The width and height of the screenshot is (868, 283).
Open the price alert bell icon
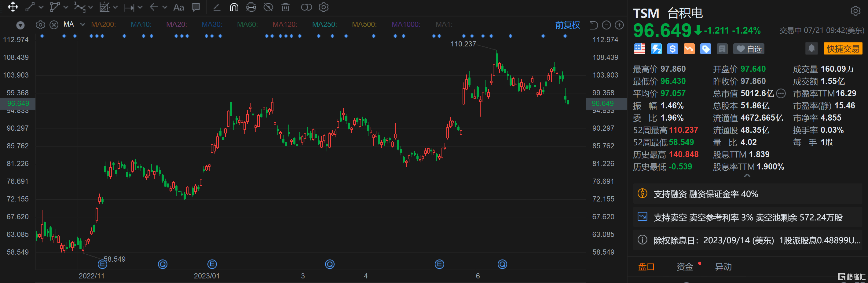[811, 49]
